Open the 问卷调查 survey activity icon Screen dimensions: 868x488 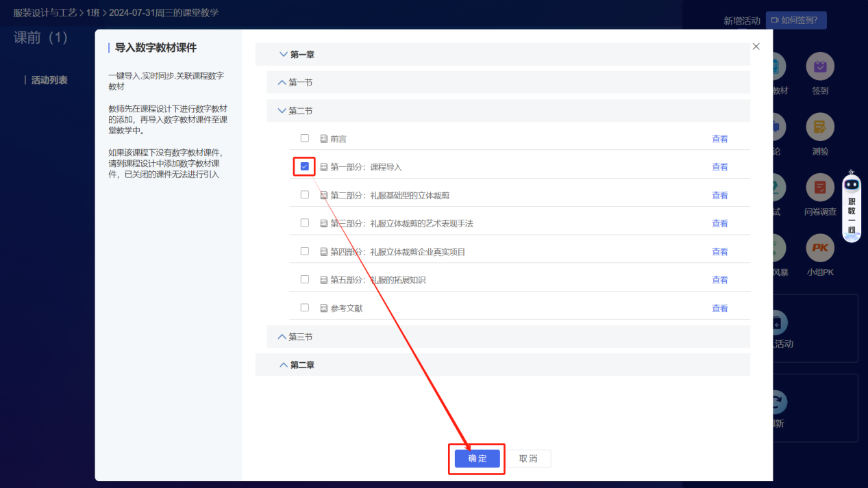pos(819,186)
